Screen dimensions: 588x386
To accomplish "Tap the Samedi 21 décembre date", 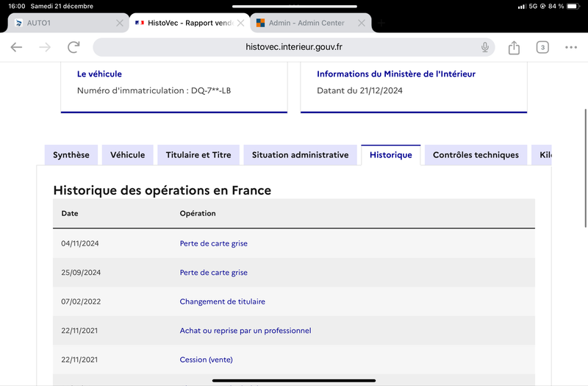I will (x=62, y=6).
